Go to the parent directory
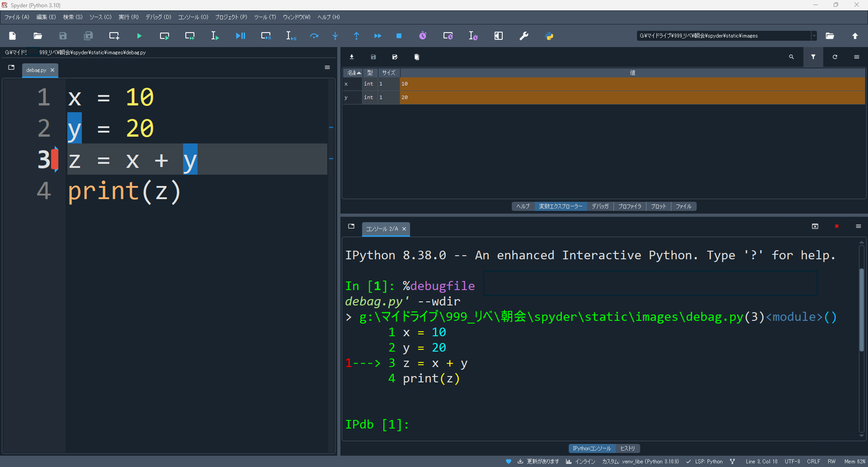The image size is (868, 467). [855, 36]
